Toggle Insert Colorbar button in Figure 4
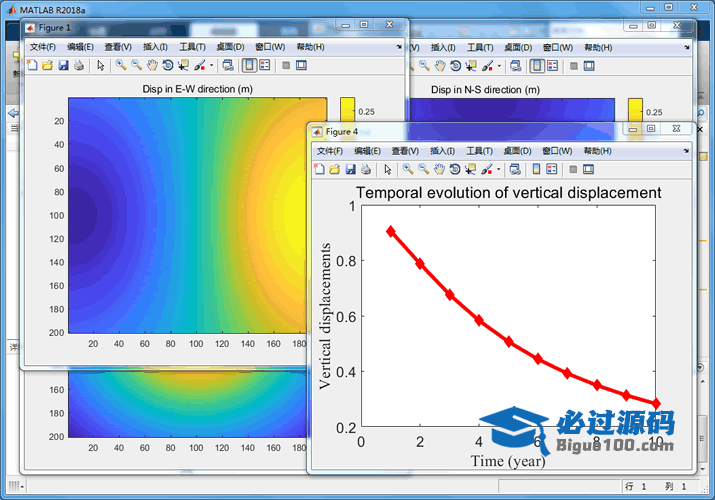This screenshot has width=715, height=500. (536, 170)
